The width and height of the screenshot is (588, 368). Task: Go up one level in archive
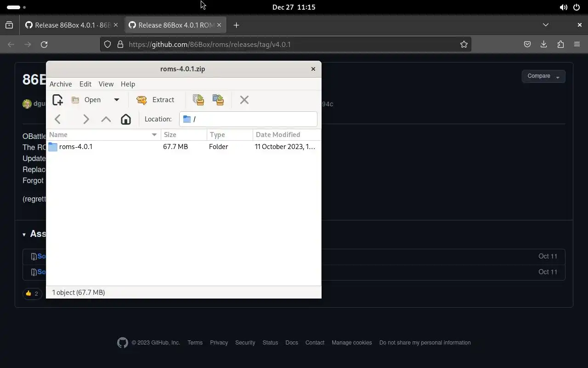point(106,119)
